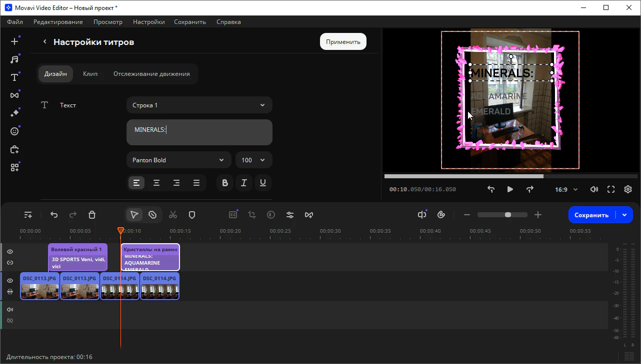Image resolution: width=641 pixels, height=364 pixels.
Task: Open the Stickers panel with smiley icon
Action: (x=14, y=131)
